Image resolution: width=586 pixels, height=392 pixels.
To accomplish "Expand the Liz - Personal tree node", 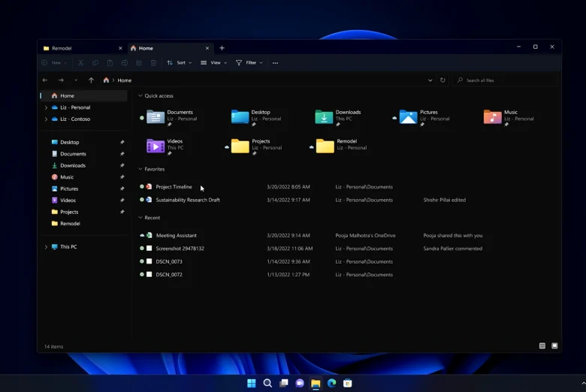I will 46,107.
